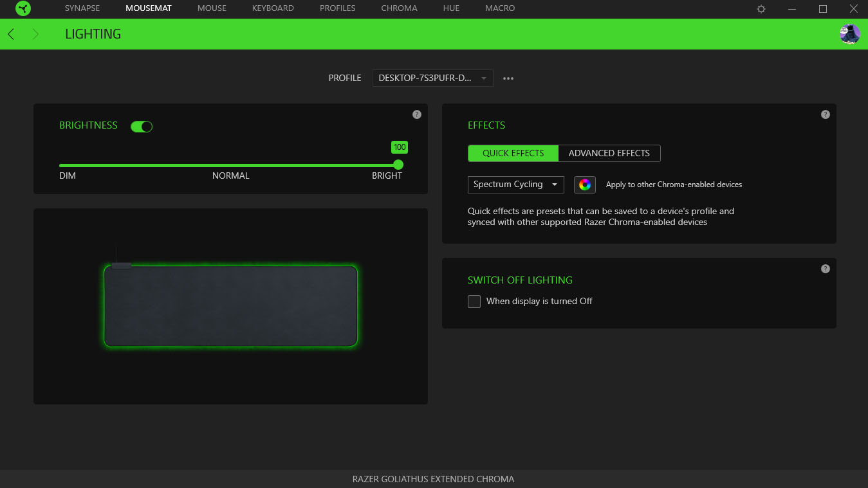Click the brightness slider handle

(398, 165)
